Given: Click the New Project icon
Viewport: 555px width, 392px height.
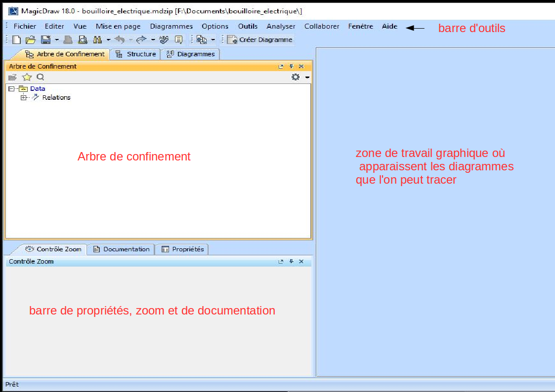Looking at the screenshot, I should click(16, 40).
